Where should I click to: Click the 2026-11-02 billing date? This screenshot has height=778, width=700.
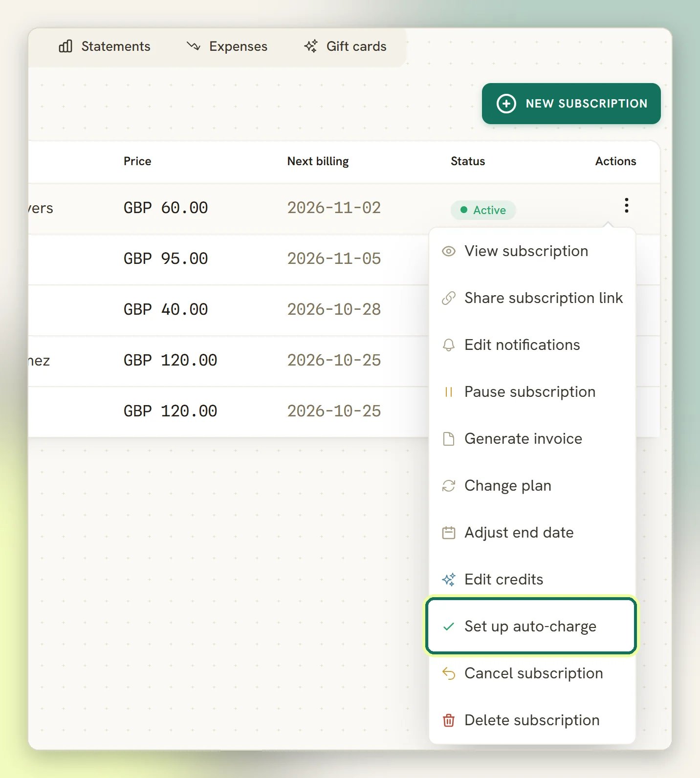334,208
